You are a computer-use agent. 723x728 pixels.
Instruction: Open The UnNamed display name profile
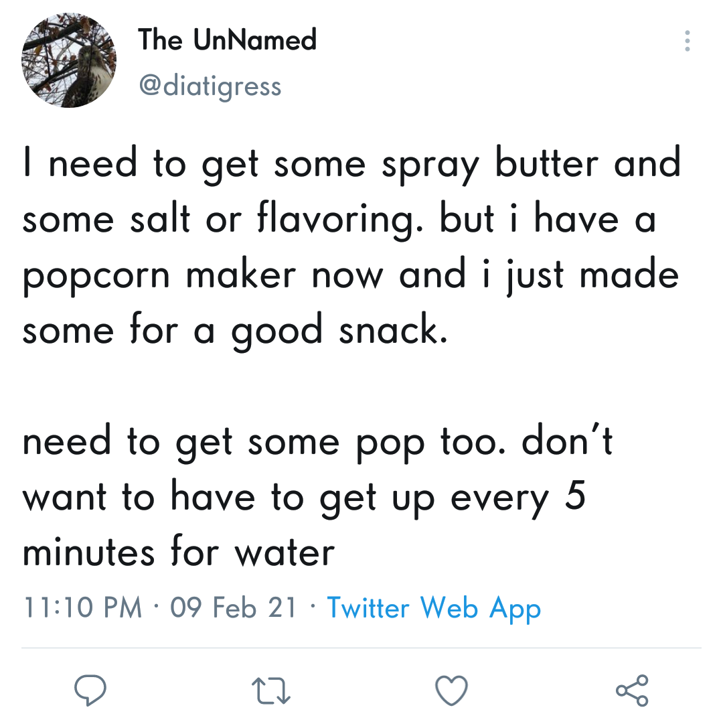pos(228,40)
